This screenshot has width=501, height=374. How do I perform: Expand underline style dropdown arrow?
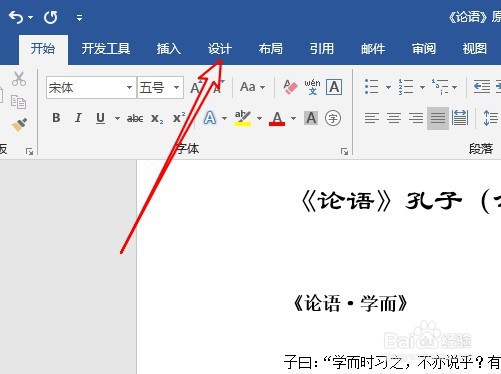[x=117, y=118]
